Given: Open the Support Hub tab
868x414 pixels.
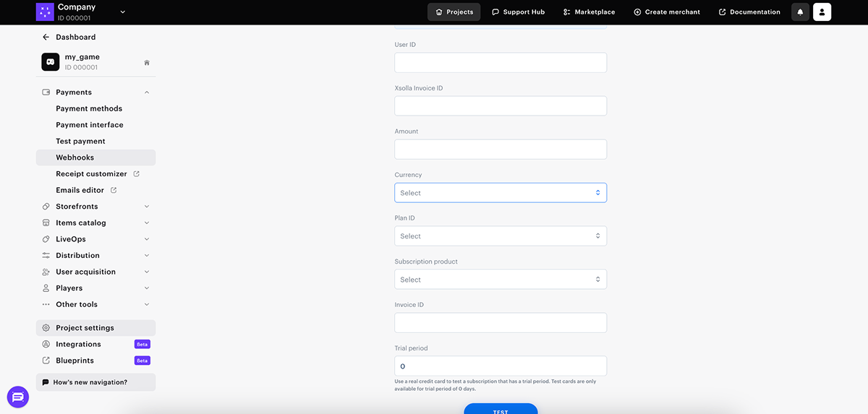Looking at the screenshot, I should click(518, 12).
